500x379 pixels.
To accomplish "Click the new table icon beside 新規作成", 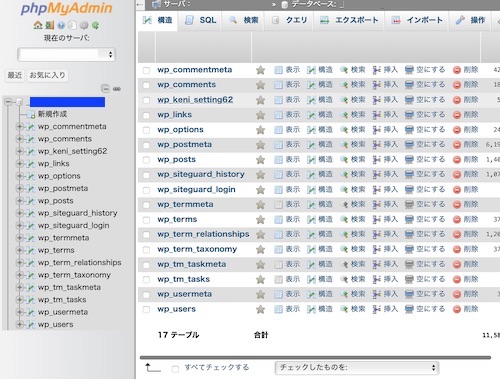I will pyautogui.click(x=31, y=115).
